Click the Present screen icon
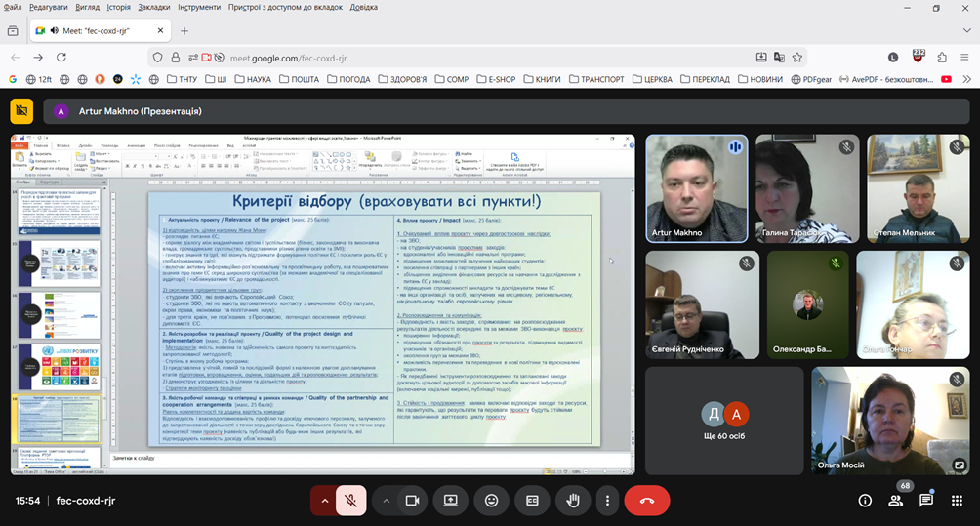Screen dimensions: 980x526 [451, 500]
